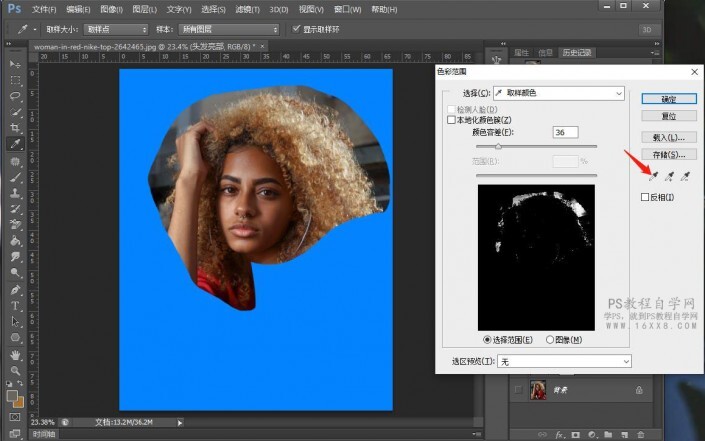Open the 选区预览 dropdown
Image resolution: width=705 pixels, height=441 pixels.
564,360
